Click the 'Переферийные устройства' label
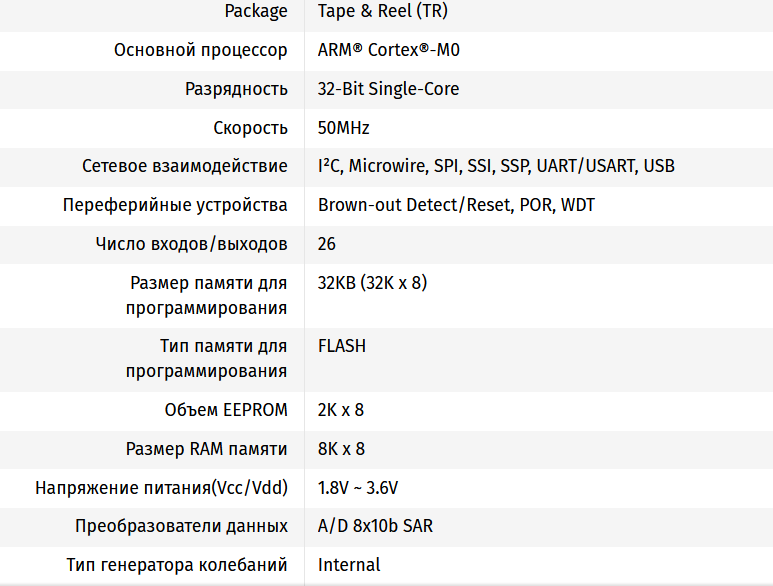This screenshot has width=773, height=586. coord(175,205)
